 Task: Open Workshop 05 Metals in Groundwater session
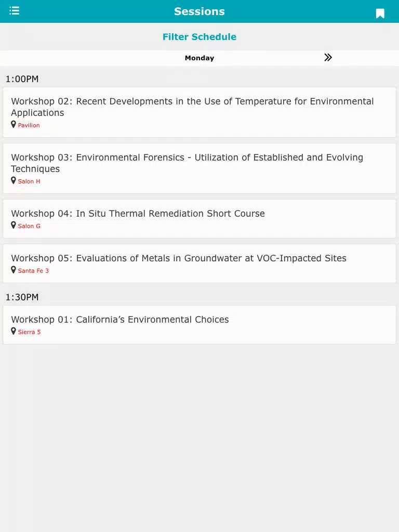point(199,263)
